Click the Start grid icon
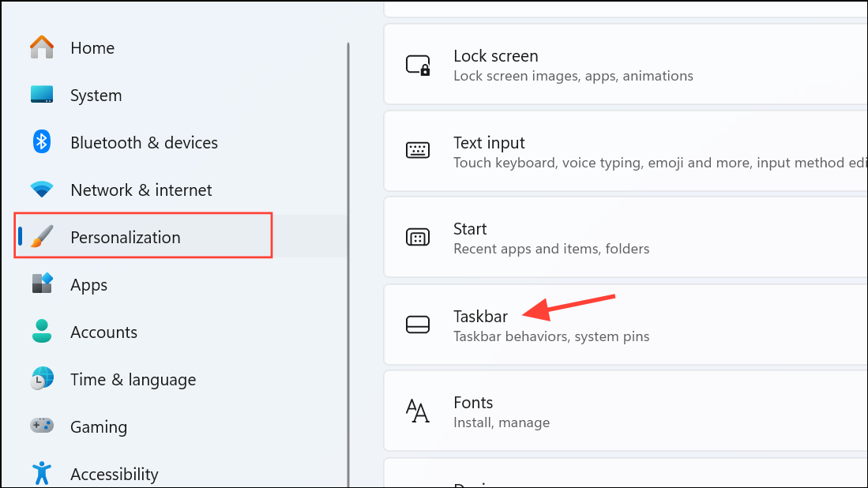 (x=418, y=237)
